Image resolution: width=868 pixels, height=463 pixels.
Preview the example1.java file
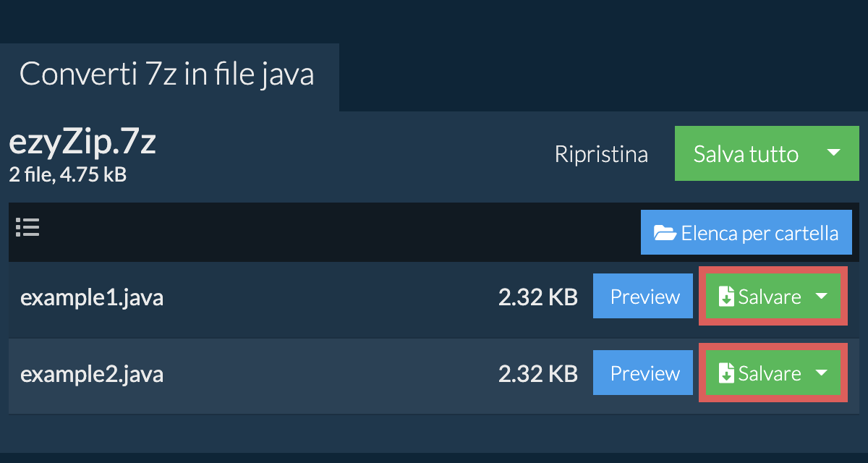[644, 297]
